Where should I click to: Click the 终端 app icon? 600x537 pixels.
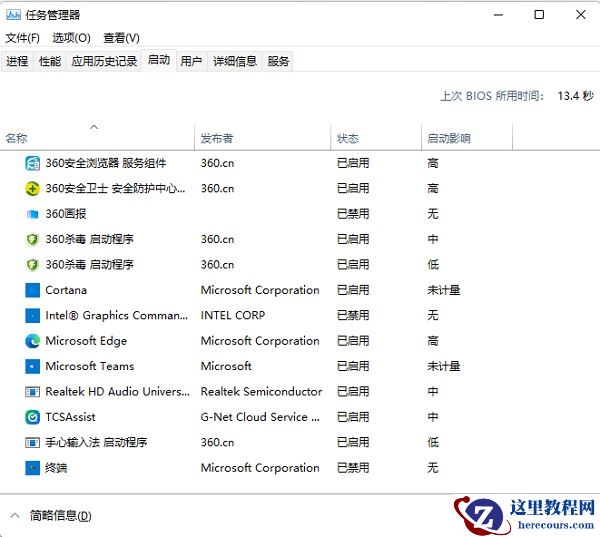click(33, 468)
